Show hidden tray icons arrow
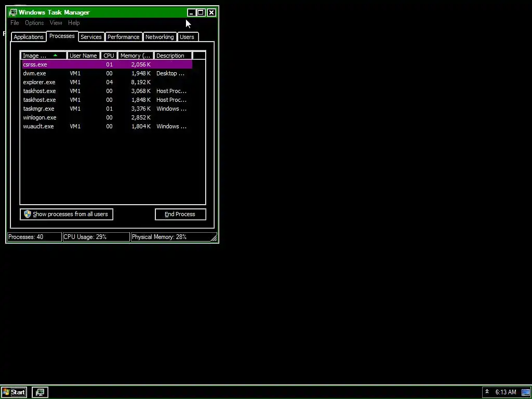Image resolution: width=532 pixels, height=399 pixels. [487, 392]
